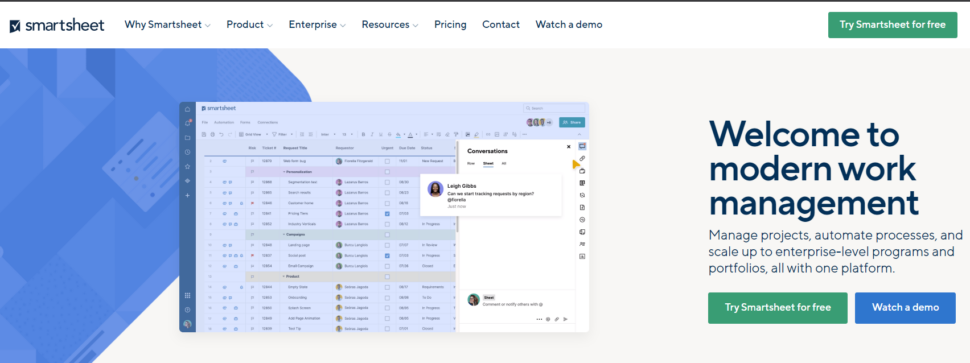Check Urgent box for Landing page

(x=387, y=245)
